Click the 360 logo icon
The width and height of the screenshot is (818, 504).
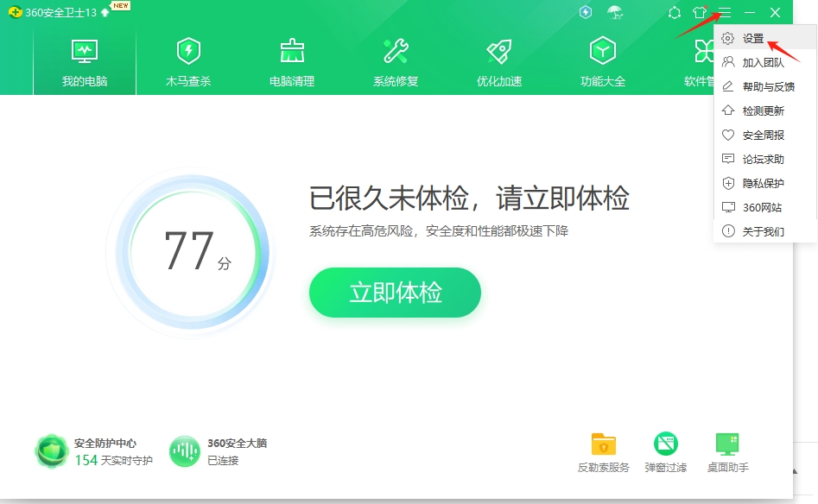16,12
